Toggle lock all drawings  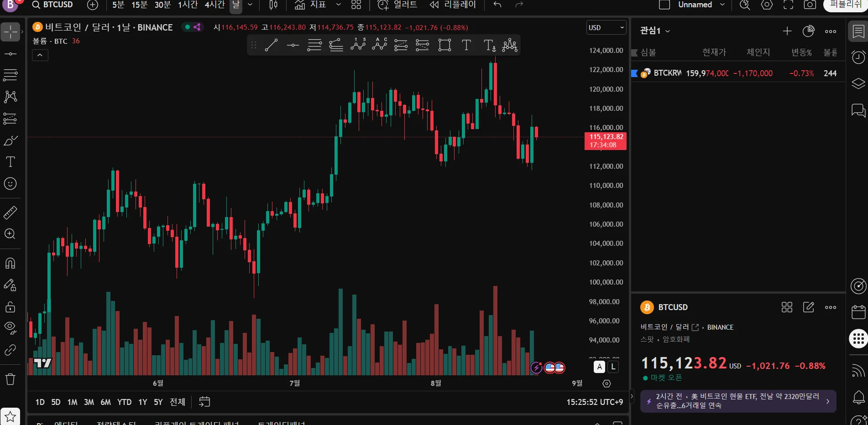10,306
